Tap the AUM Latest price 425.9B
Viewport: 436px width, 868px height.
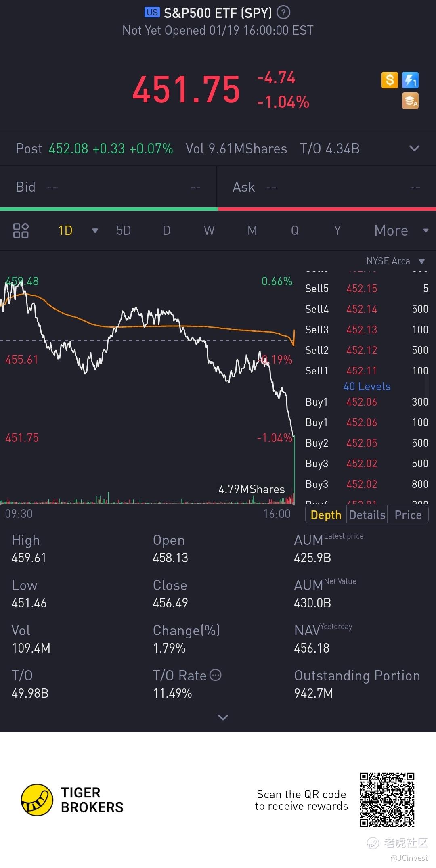coord(329,549)
